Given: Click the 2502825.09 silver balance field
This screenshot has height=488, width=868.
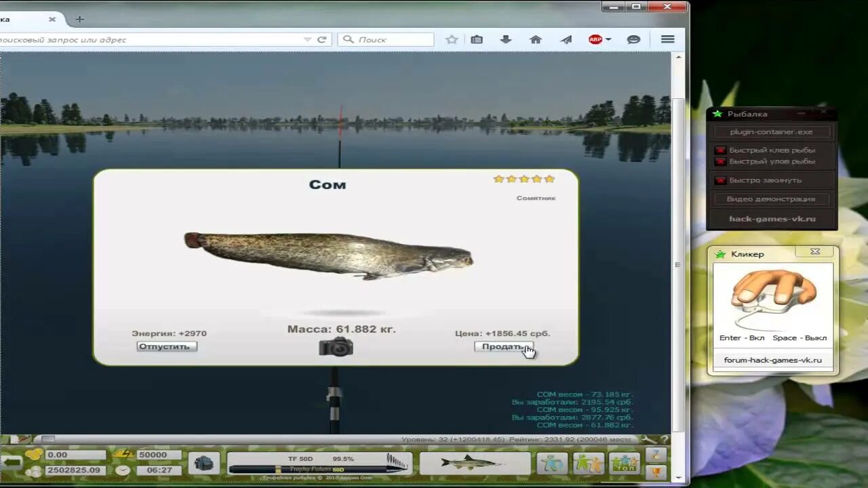Looking at the screenshot, I should [75, 470].
